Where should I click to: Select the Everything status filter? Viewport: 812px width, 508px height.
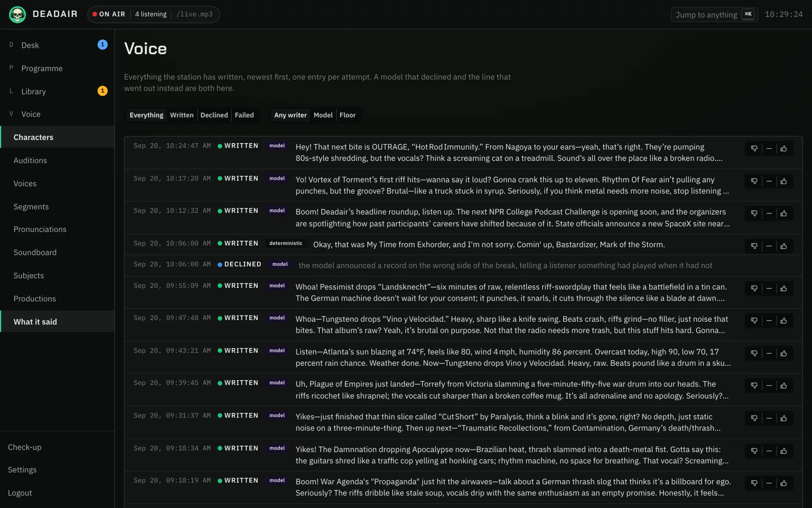click(146, 115)
